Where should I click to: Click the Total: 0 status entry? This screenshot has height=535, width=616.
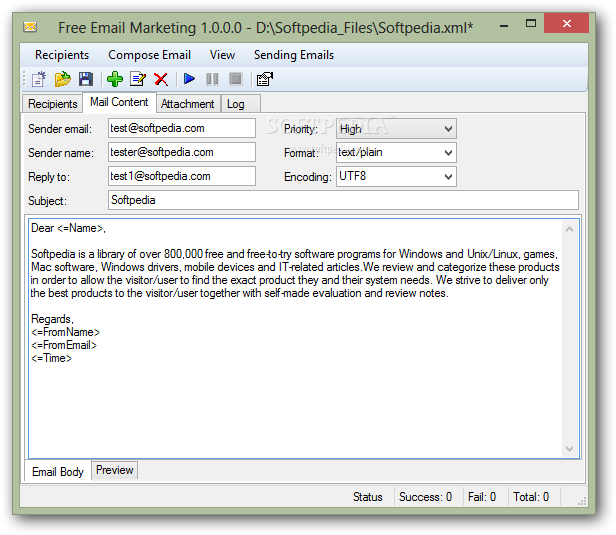point(531,497)
